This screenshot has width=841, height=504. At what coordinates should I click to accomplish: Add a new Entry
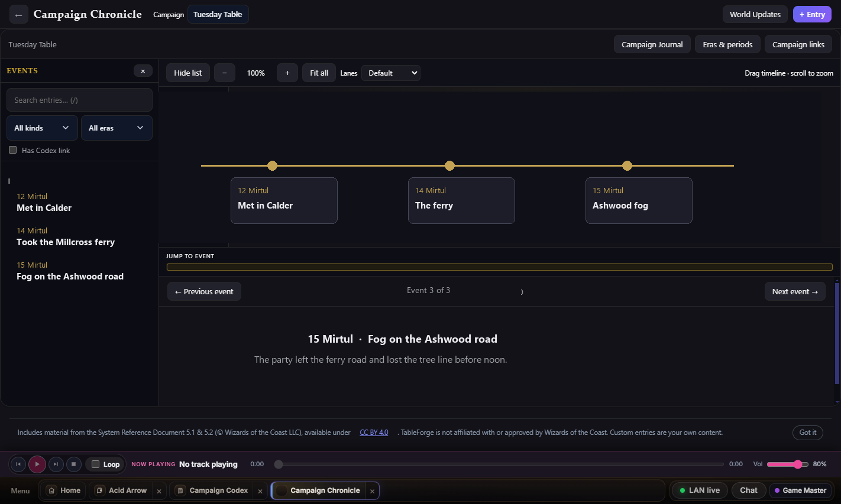(812, 15)
